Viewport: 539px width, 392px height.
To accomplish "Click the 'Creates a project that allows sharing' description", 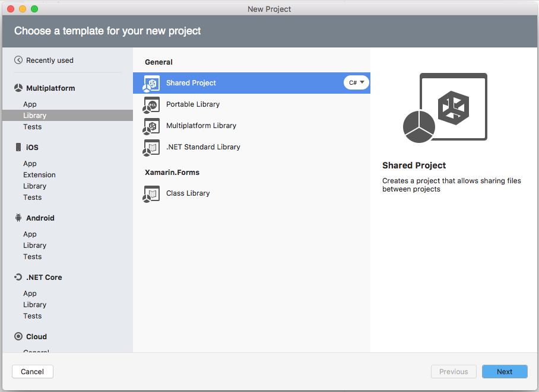I will (452, 185).
